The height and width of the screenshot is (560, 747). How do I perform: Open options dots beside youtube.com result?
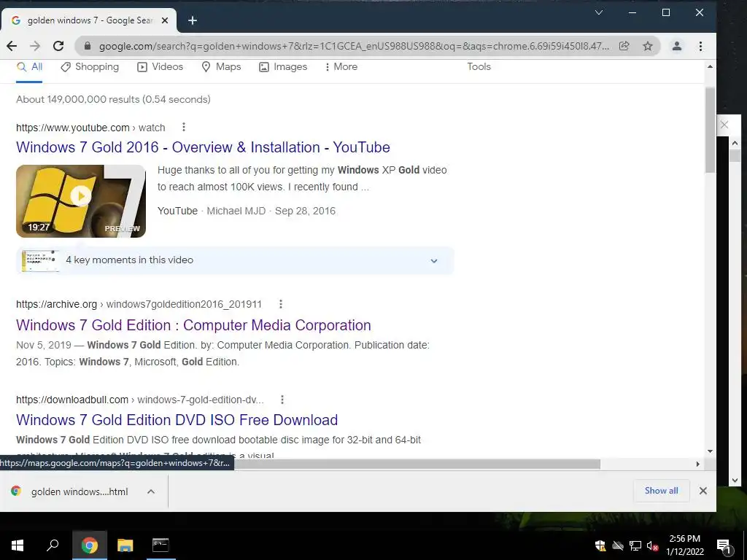point(183,127)
